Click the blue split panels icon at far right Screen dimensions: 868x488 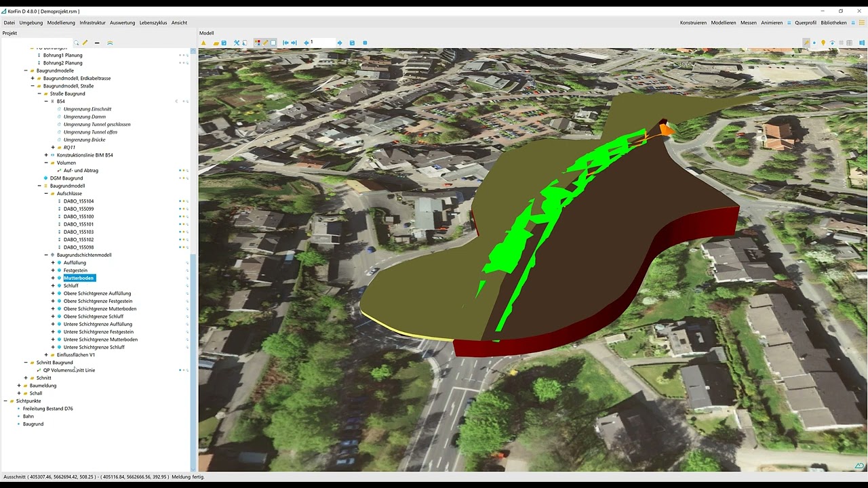click(862, 43)
